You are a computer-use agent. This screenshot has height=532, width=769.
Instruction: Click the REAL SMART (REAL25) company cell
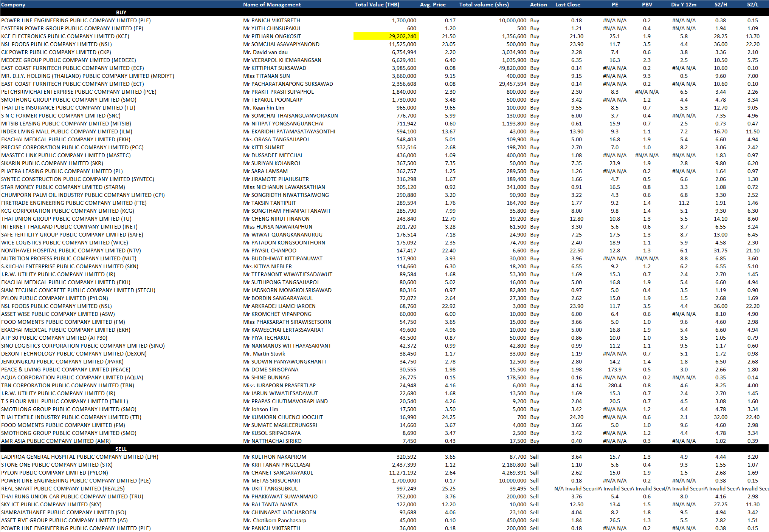pyautogui.click(x=63, y=489)
